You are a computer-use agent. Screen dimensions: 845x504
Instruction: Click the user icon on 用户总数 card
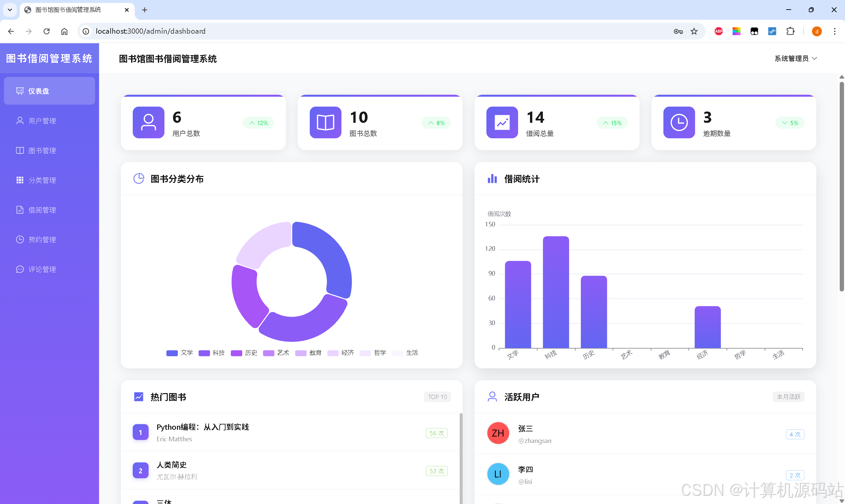click(x=149, y=122)
